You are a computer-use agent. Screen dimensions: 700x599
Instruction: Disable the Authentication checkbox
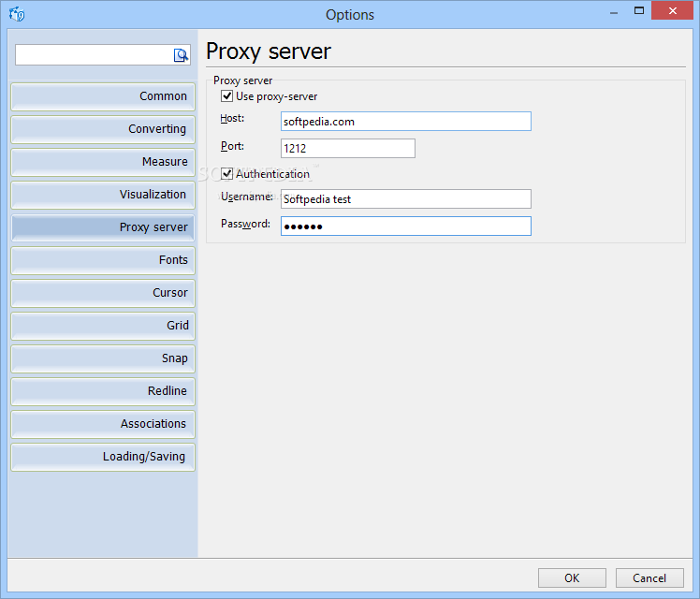226,174
